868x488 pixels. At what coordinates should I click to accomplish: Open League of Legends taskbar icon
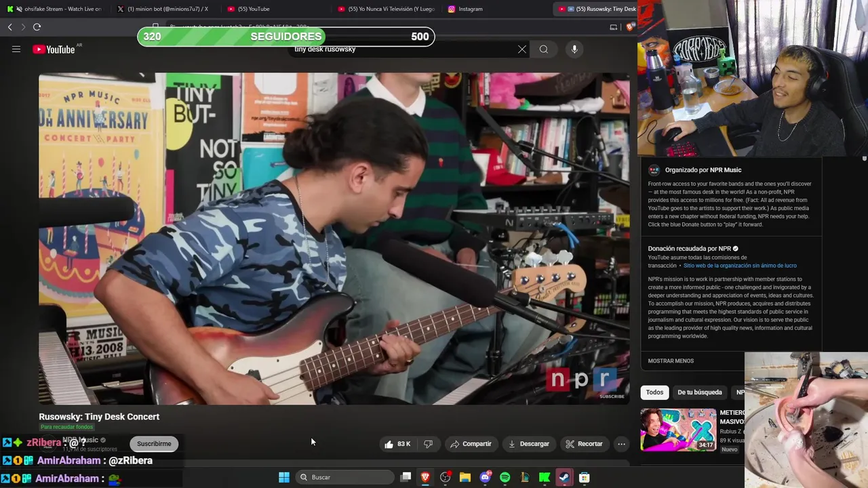click(x=525, y=477)
